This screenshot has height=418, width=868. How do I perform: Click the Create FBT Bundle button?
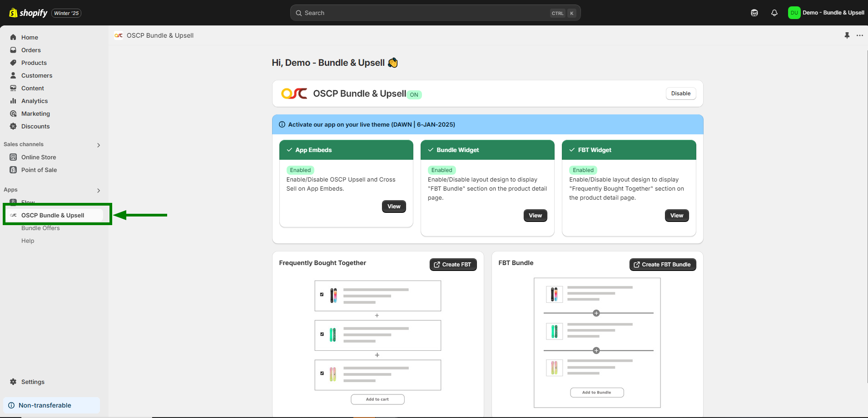[662, 265]
